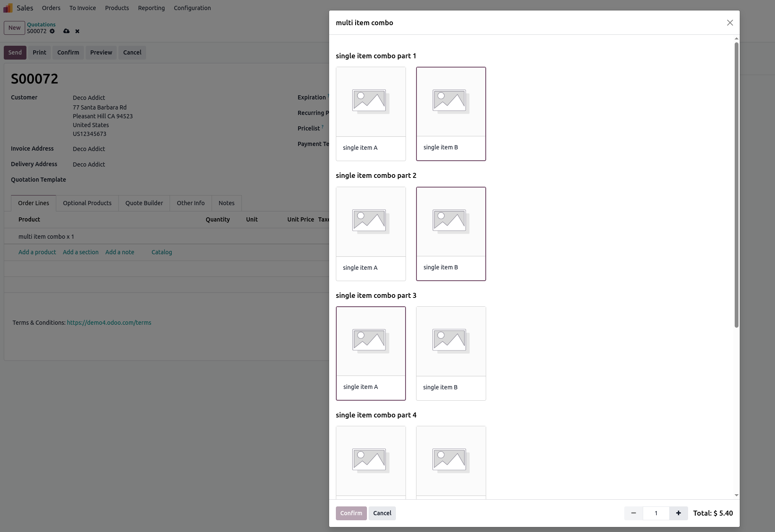
Task: Click the quantity input field in dialog
Action: pos(656,513)
